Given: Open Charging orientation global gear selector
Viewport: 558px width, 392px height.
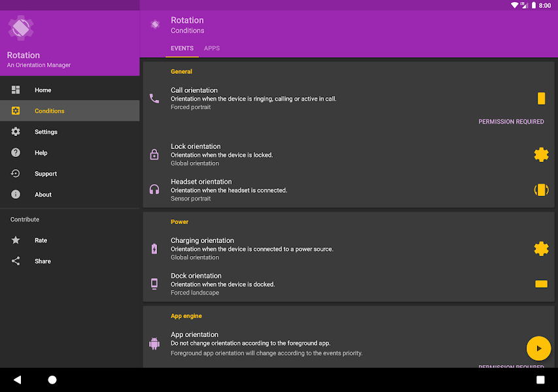Looking at the screenshot, I should click(x=541, y=249).
